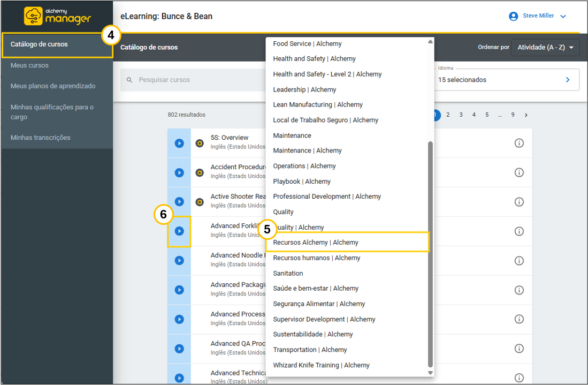Click play button for Accident Procedures course
This screenshot has height=385, width=588.
(x=179, y=172)
